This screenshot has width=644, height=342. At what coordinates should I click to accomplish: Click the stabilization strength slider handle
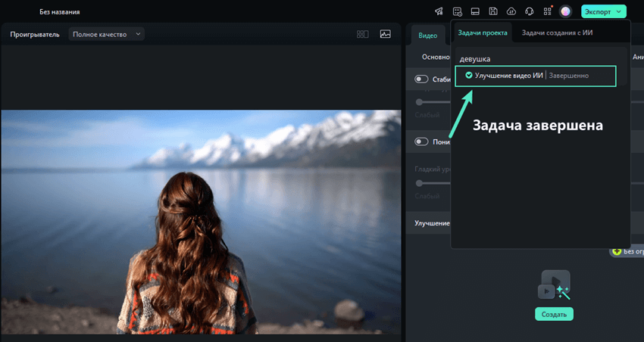[418, 101]
